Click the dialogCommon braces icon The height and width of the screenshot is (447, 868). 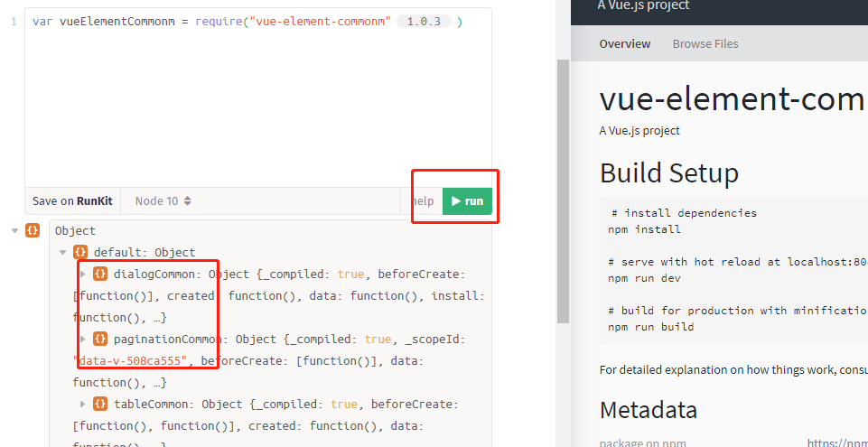[100, 274]
